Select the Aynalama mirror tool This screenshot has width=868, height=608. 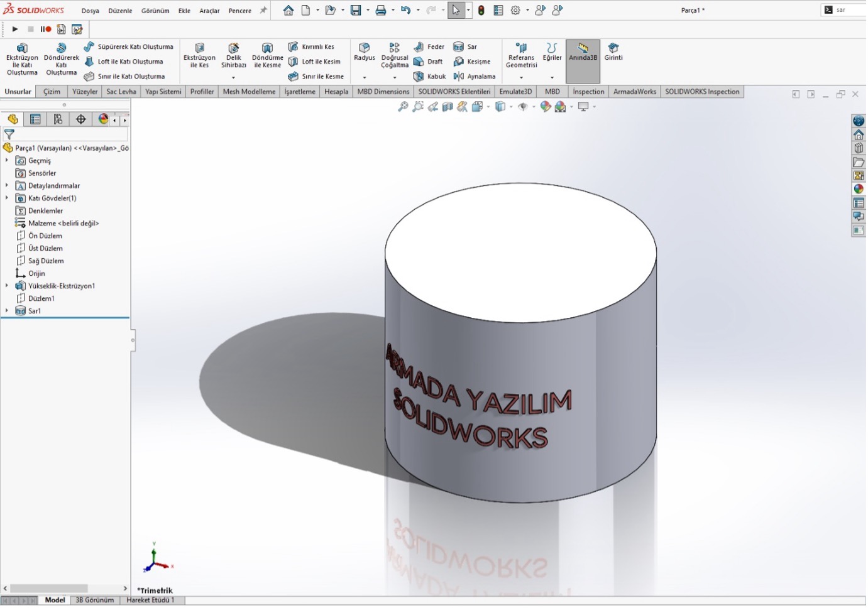(x=475, y=77)
